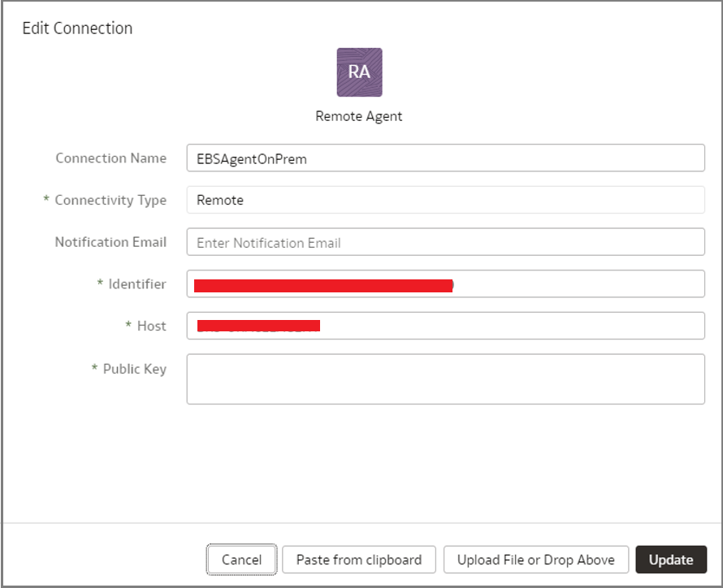Focus the Connection Name input field
This screenshot has height=588, width=723.
(x=445, y=158)
